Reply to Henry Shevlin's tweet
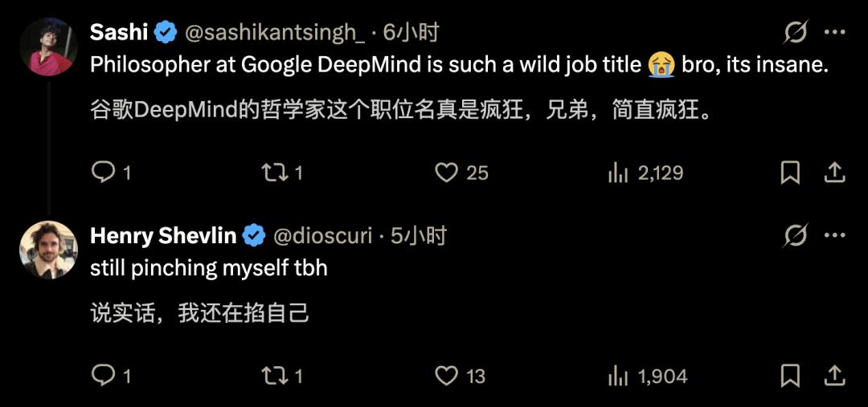The height and width of the screenshot is (407, 868). tap(103, 375)
